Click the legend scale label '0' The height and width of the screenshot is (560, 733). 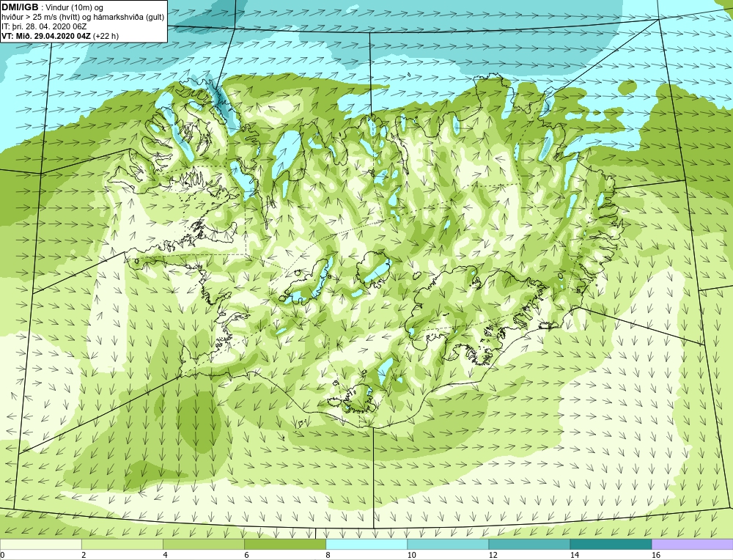tap(3, 556)
